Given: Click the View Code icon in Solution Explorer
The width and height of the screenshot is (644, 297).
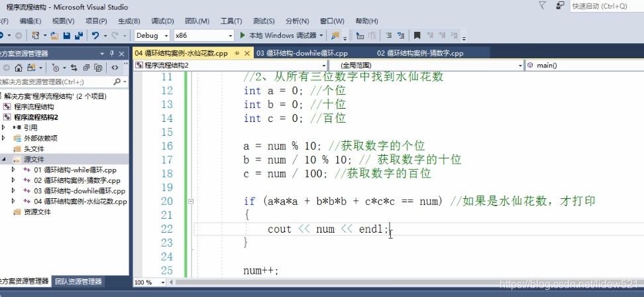Looking at the screenshot, I should pyautogui.click(x=115, y=68).
